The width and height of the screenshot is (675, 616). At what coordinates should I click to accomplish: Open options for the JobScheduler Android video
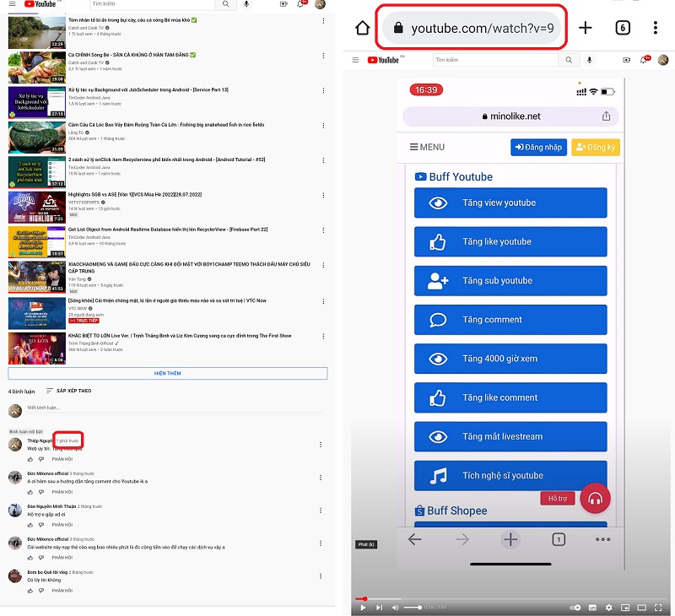pos(323,90)
